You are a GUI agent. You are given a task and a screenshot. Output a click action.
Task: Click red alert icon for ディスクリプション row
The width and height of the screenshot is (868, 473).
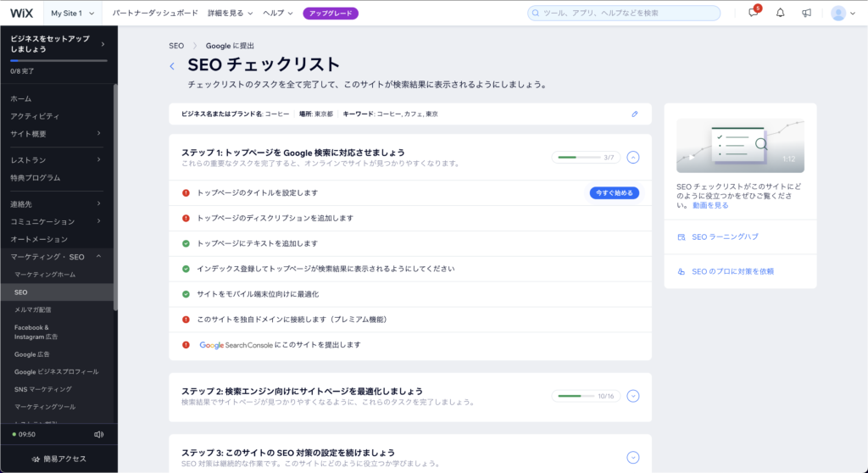(x=186, y=218)
